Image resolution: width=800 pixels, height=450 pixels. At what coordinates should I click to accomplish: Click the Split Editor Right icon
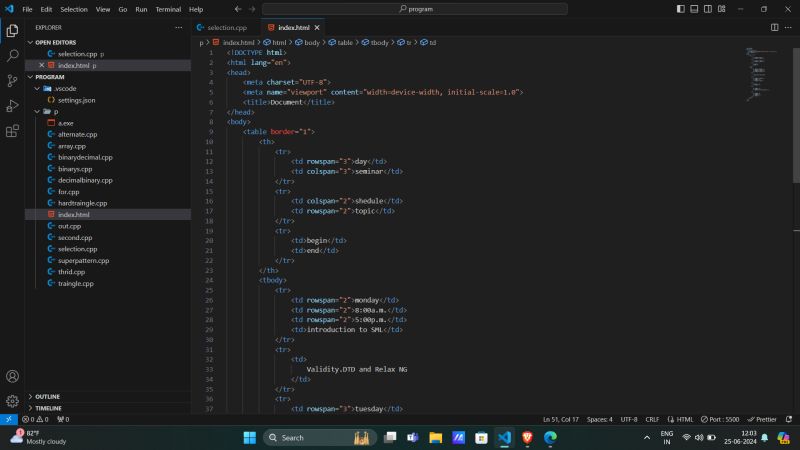[774, 28]
